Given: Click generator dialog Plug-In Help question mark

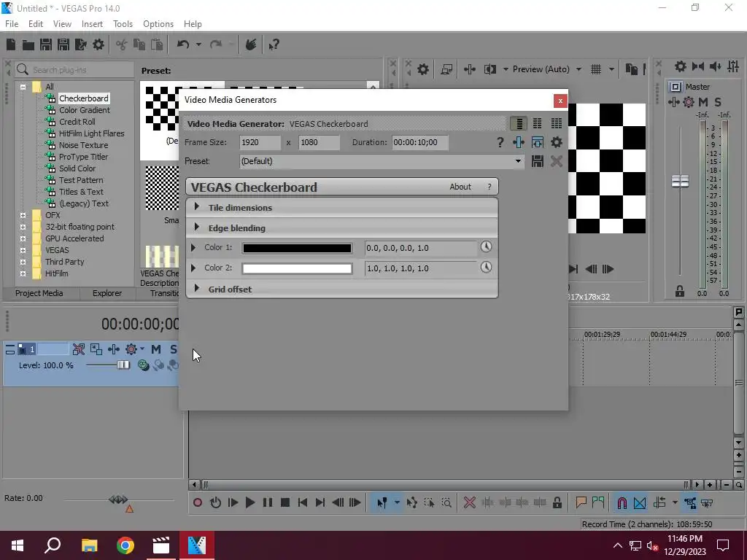Looking at the screenshot, I should pos(500,142).
